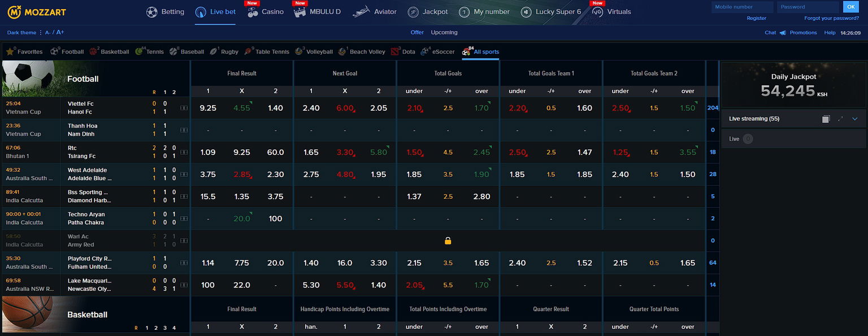Click the Mozzart logo

tap(33, 12)
